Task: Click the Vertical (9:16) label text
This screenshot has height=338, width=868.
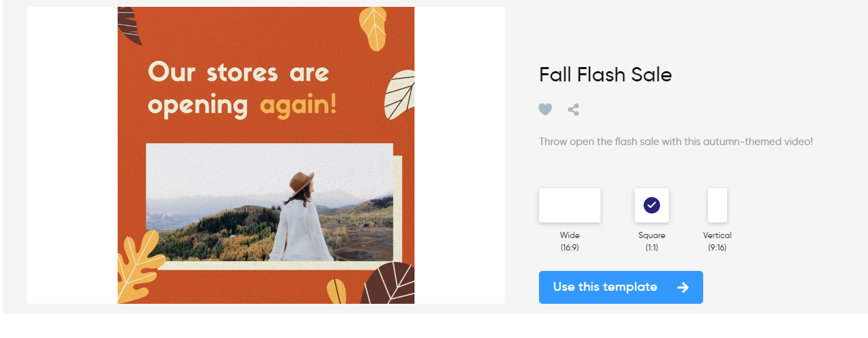Action: pyautogui.click(x=717, y=241)
